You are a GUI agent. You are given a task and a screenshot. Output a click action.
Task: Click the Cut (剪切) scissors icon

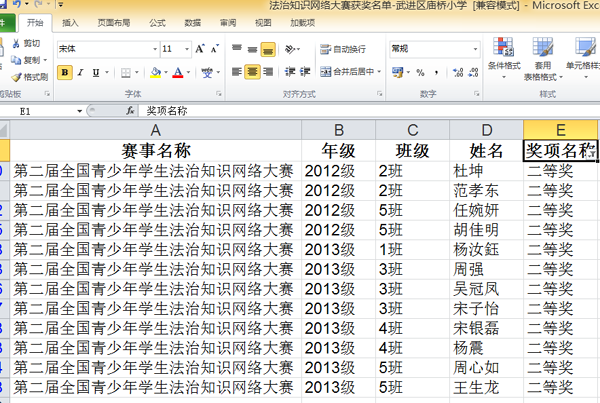28,44
